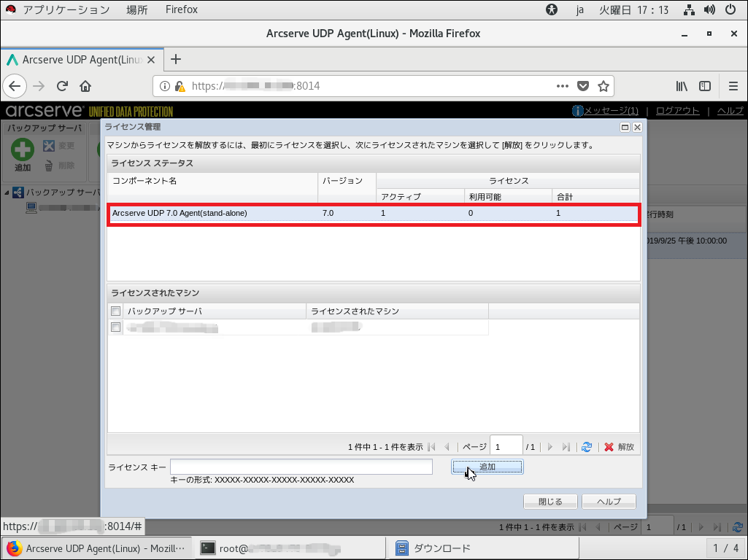Open the ヘルプ link in the Arcserve header
The width and height of the screenshot is (748, 560).
coord(730,111)
